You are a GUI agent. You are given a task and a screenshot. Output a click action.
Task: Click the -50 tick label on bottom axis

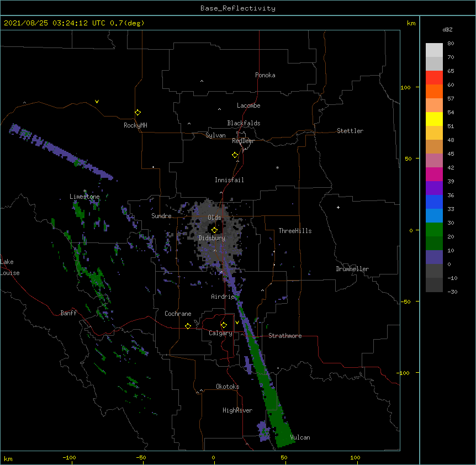141,457
